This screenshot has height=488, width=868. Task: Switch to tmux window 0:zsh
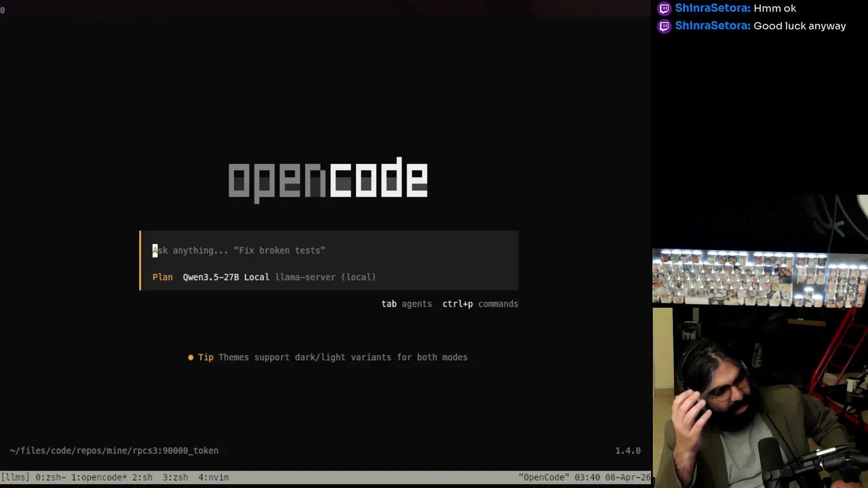pos(50,477)
